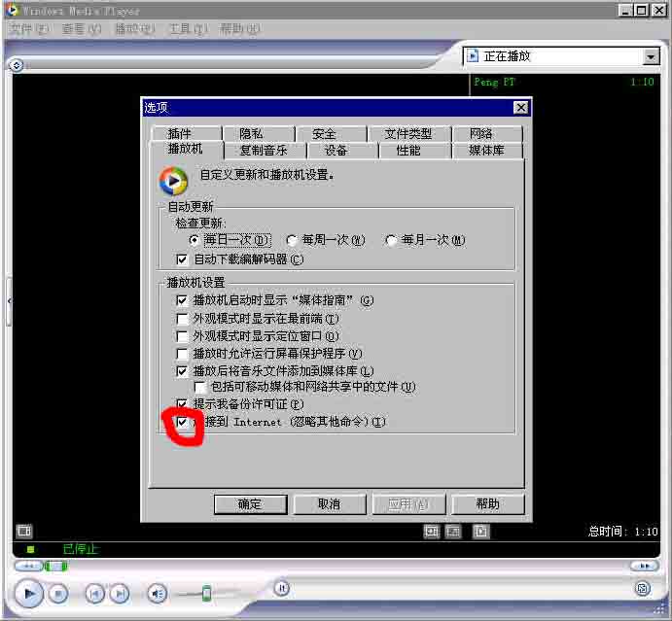Enable 外观模式时显示在最前端 checkbox

click(182, 319)
